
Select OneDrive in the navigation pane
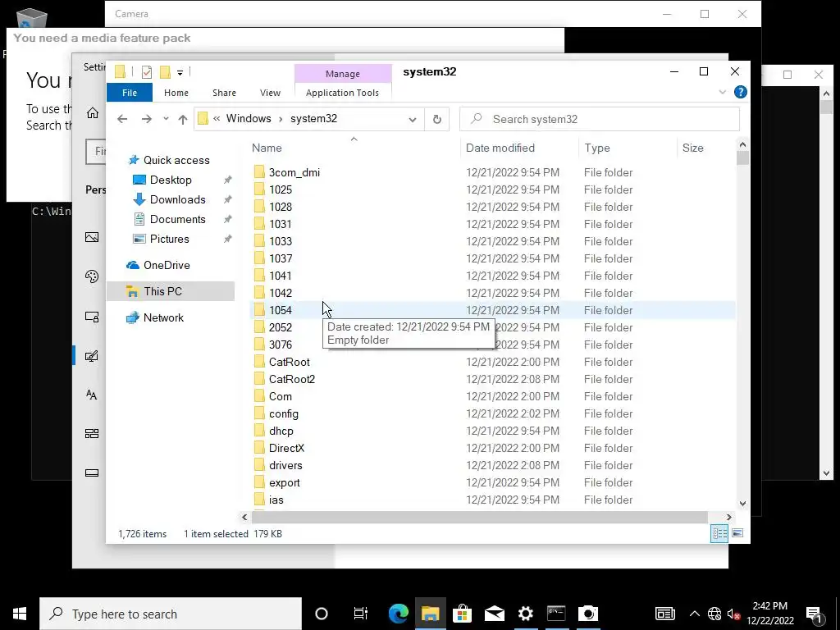tap(166, 265)
